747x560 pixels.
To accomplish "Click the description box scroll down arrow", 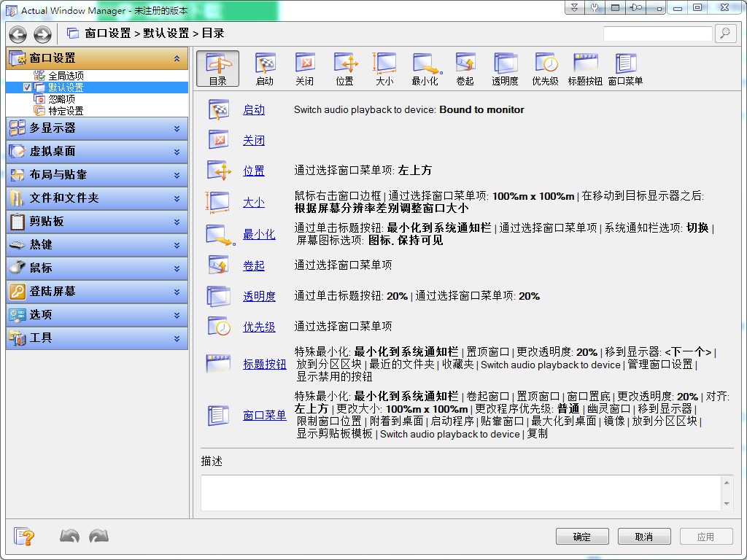I will point(727,503).
